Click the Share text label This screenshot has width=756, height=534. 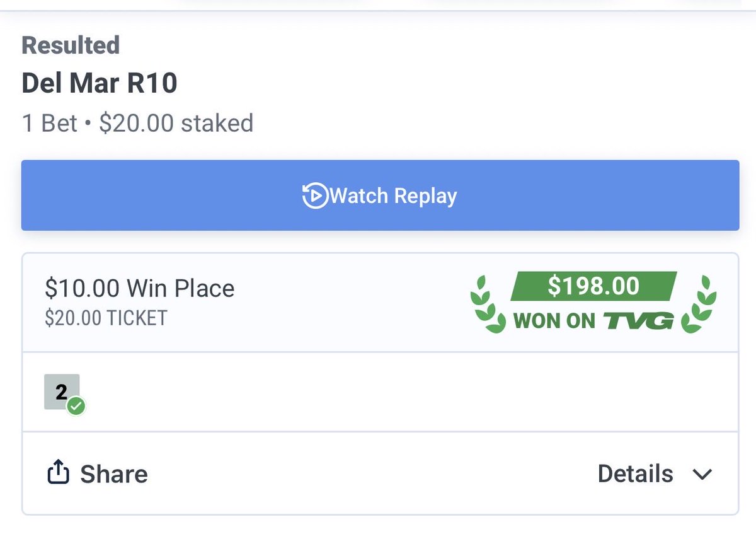tap(114, 474)
